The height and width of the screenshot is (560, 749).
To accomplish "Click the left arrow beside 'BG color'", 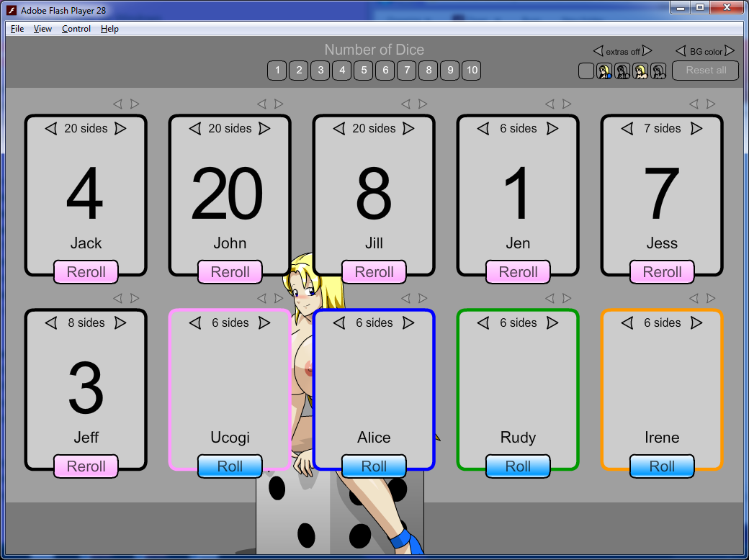I will (681, 50).
